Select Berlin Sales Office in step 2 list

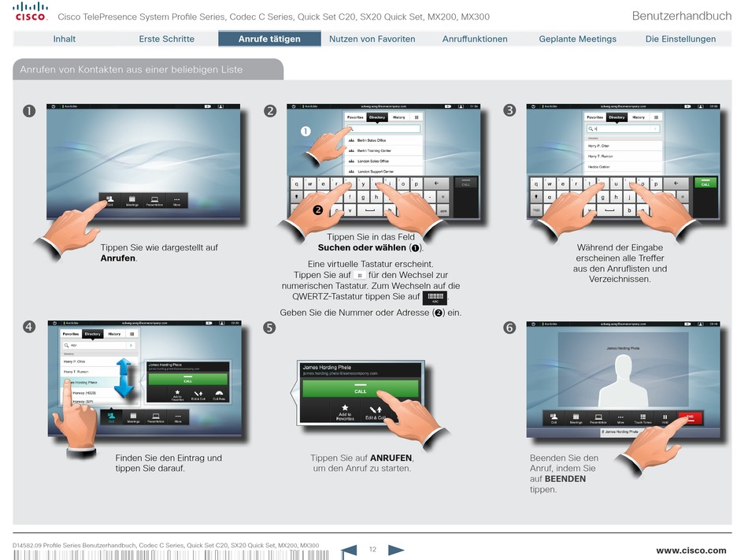[x=384, y=140]
